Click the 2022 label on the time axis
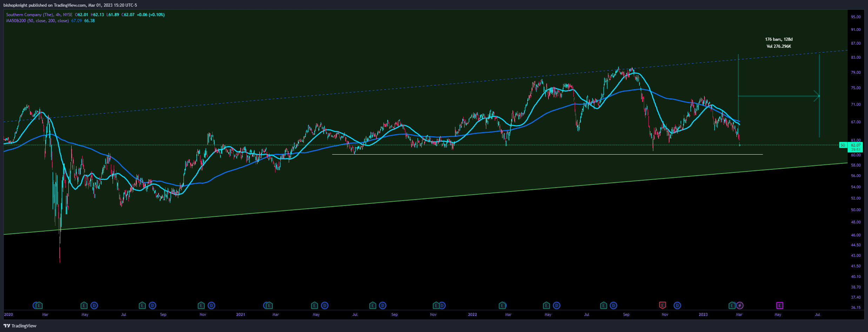 click(x=473, y=314)
